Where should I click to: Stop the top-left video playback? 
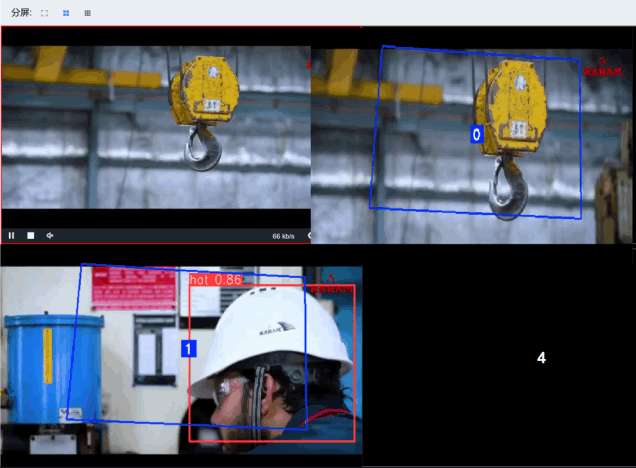click(x=31, y=236)
